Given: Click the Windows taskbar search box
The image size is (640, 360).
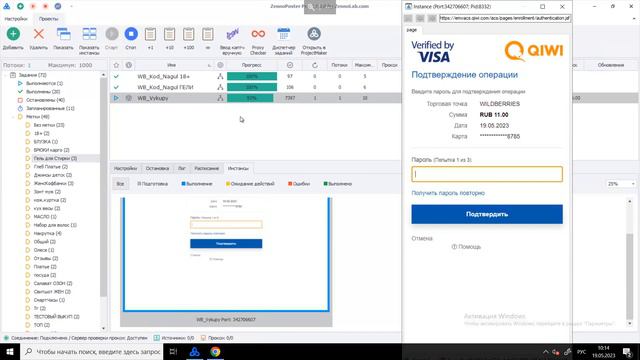Looking at the screenshot, I should (92, 351).
